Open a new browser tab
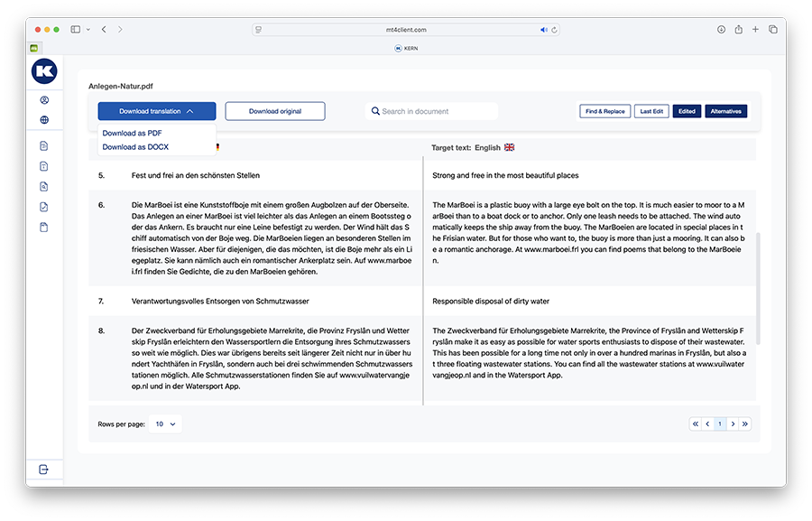The width and height of the screenshot is (812, 521). coord(755,30)
